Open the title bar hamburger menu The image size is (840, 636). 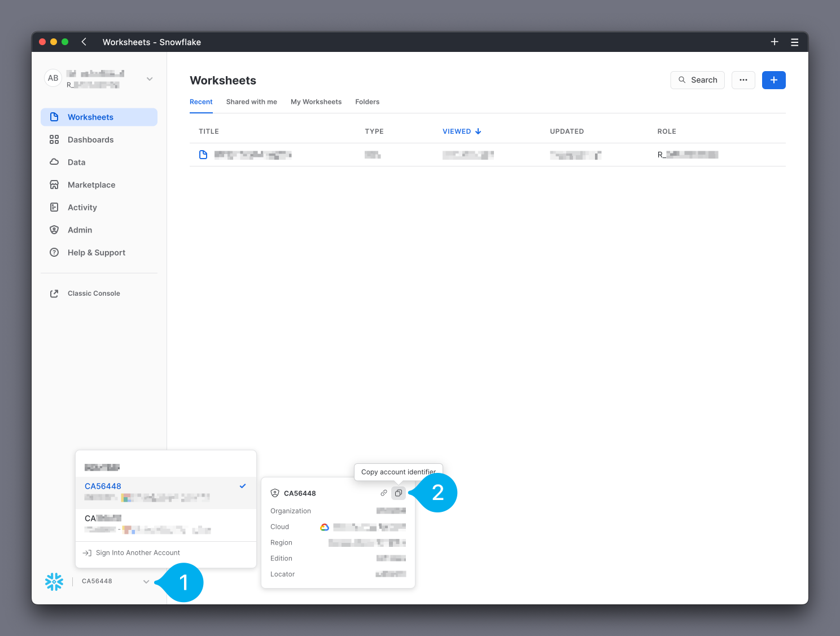point(795,42)
